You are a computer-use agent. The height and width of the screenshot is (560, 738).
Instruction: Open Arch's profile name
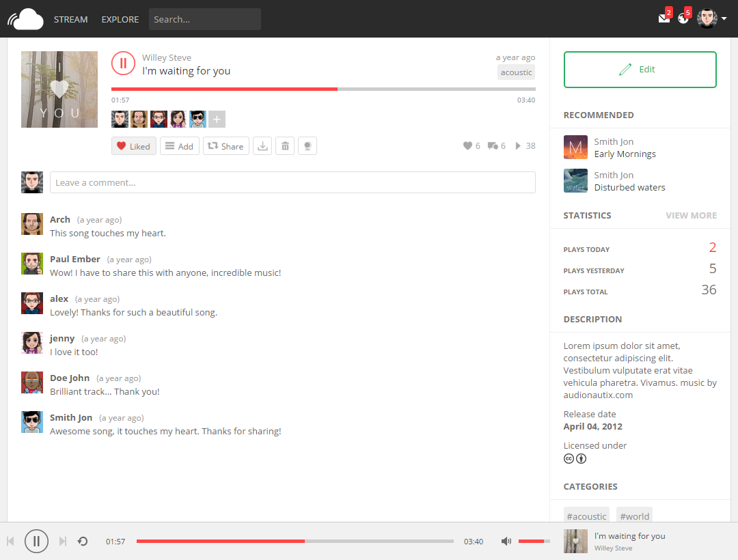pos(59,220)
